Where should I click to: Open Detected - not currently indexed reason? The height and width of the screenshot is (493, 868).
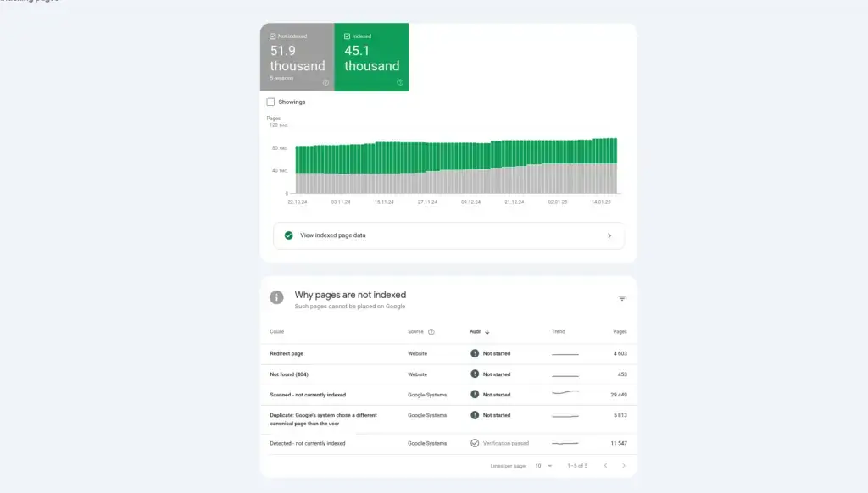pos(448,443)
